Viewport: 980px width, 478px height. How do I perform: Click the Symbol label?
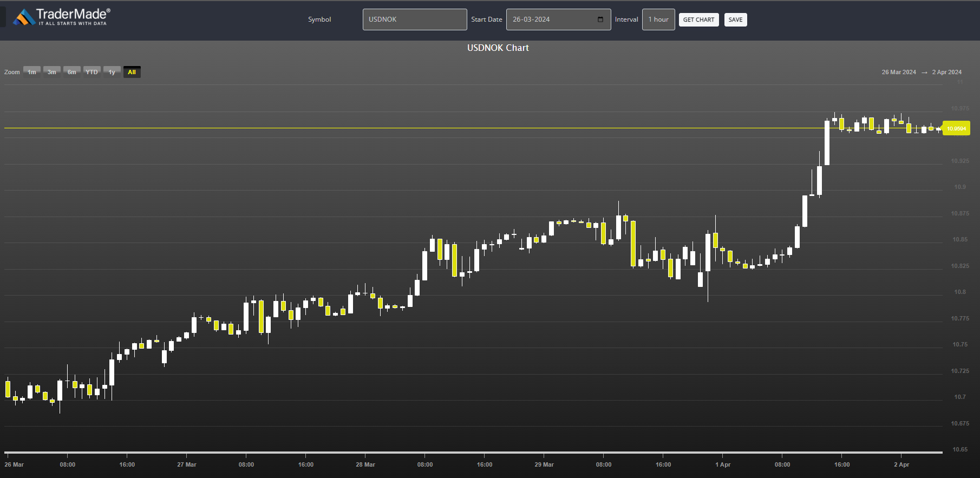pyautogui.click(x=319, y=19)
